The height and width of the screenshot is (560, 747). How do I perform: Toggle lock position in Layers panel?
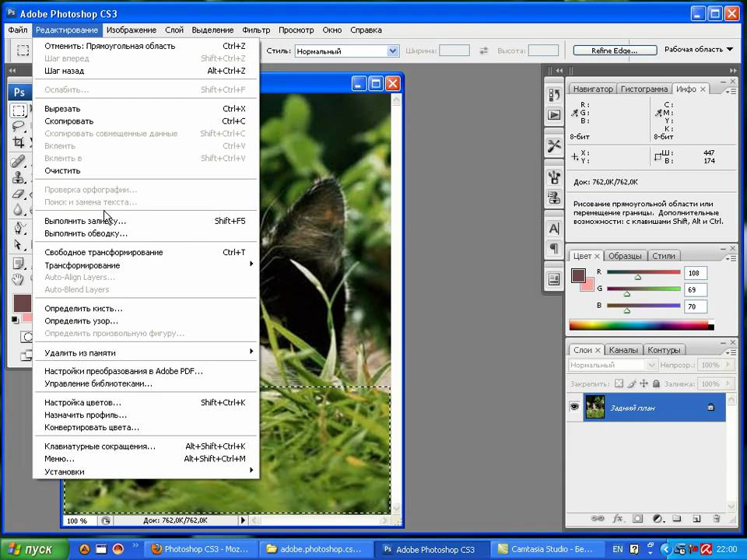[644, 383]
